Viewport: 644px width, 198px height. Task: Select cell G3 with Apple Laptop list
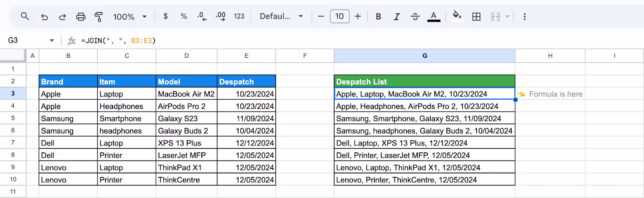click(x=425, y=94)
